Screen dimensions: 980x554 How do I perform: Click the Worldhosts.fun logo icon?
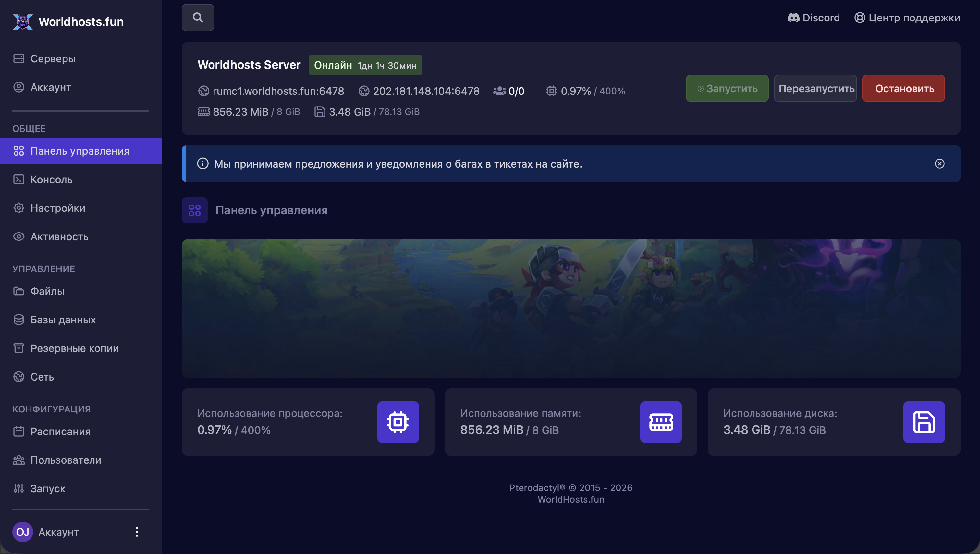coord(22,22)
